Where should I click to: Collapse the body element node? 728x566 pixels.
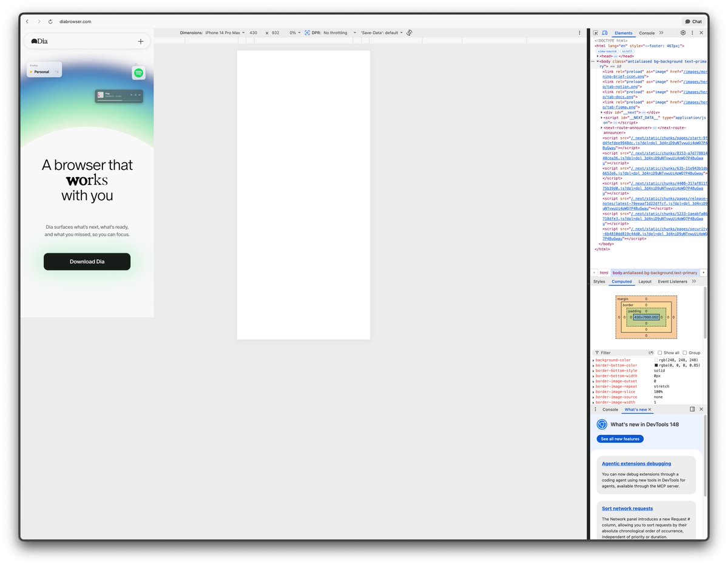coord(598,61)
